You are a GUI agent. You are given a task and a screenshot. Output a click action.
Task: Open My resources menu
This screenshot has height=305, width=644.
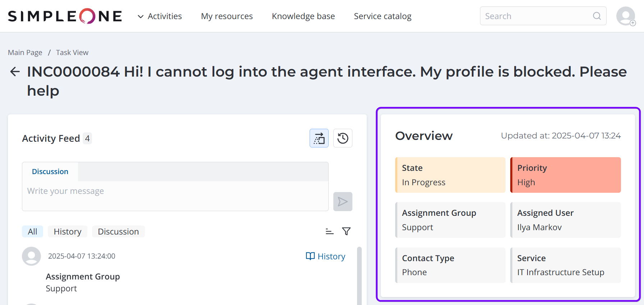pyautogui.click(x=227, y=16)
